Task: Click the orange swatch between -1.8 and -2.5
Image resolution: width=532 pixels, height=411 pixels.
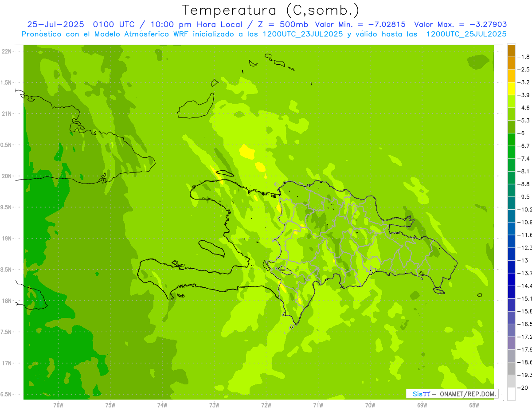Action: pyautogui.click(x=511, y=63)
